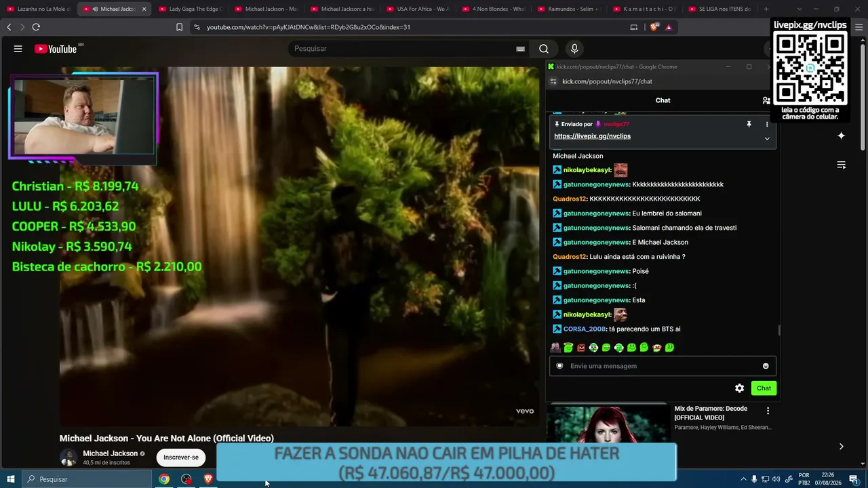The height and width of the screenshot is (488, 868).
Task: Open the Kick chat site info icon
Action: pos(553,81)
